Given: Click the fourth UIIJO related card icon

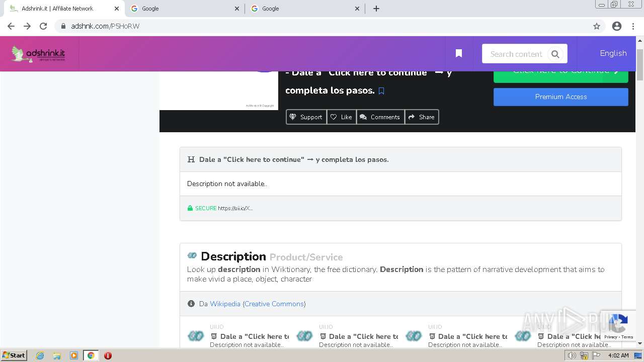Looking at the screenshot, I should (523, 336).
